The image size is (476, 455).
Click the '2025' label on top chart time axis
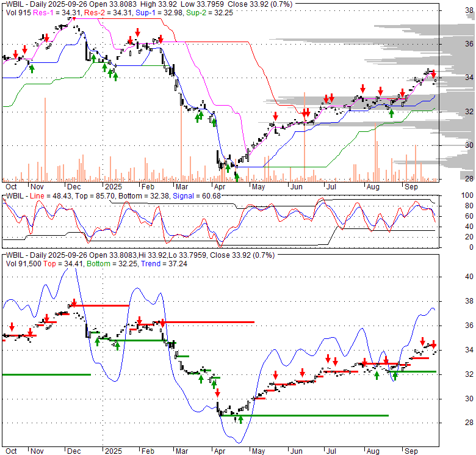pyautogui.click(x=114, y=187)
